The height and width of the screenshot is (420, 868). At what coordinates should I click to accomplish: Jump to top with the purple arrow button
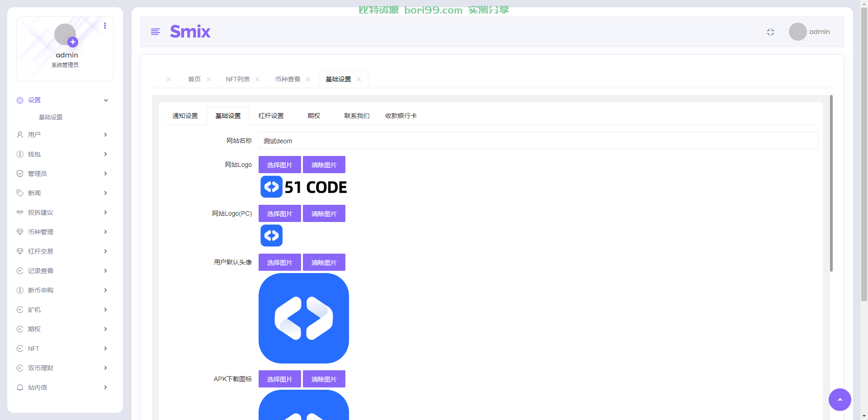pos(840,400)
